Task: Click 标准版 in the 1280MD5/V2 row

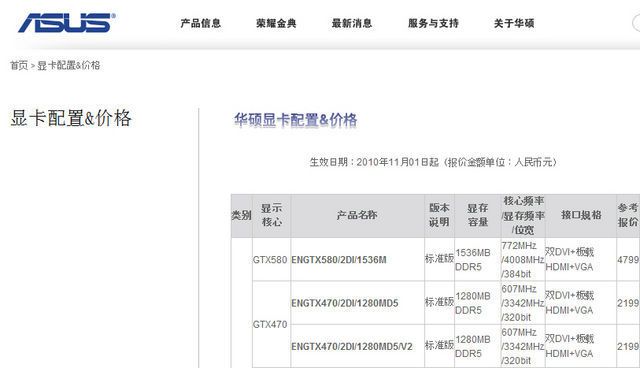Action: pyautogui.click(x=439, y=345)
